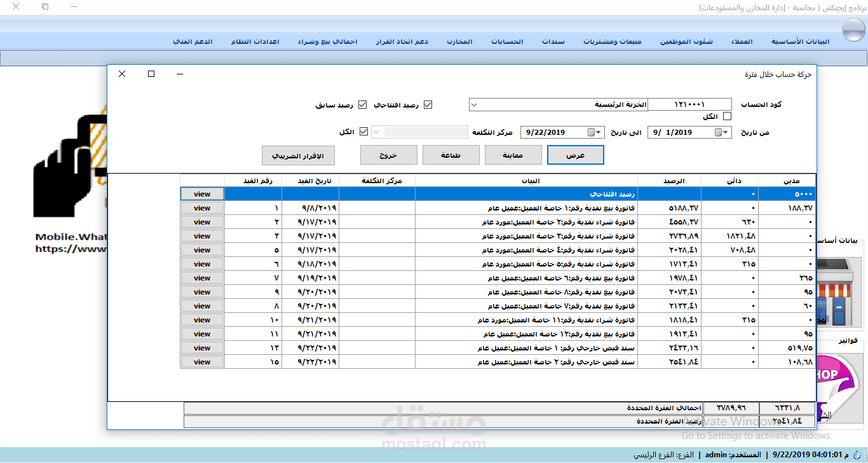Click the رقم القيد column header
This screenshot has width=868, height=463.
coord(253,180)
